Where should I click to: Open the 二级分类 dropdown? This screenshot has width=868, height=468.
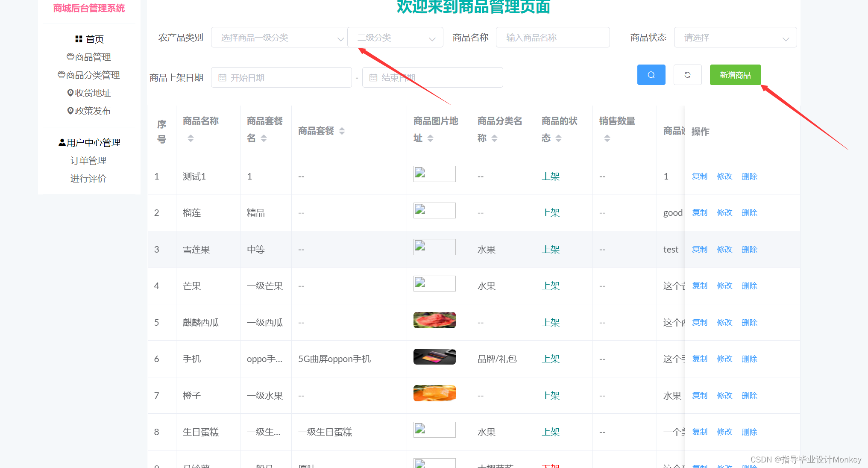pos(395,38)
